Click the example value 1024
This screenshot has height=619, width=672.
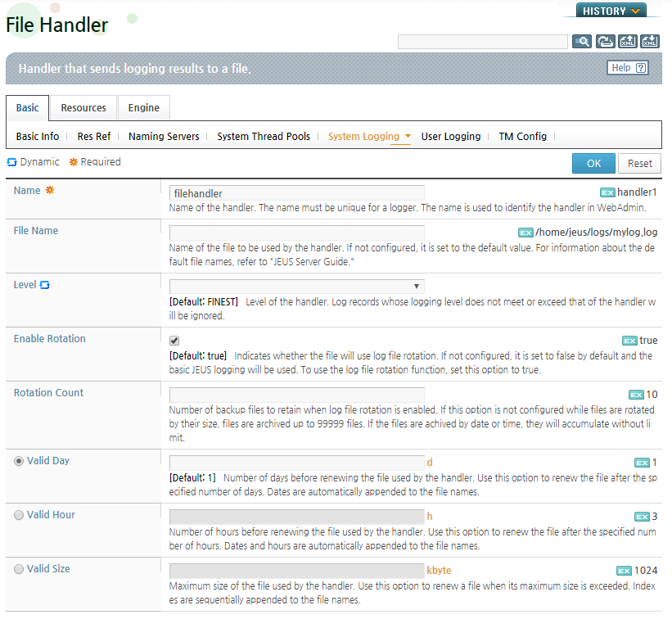pyautogui.click(x=646, y=571)
